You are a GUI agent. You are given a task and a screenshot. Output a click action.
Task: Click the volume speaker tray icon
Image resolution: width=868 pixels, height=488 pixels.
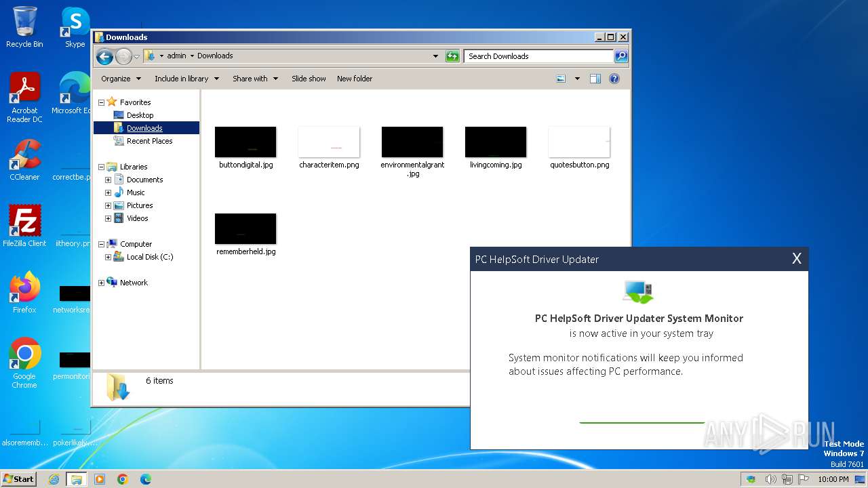click(x=770, y=479)
